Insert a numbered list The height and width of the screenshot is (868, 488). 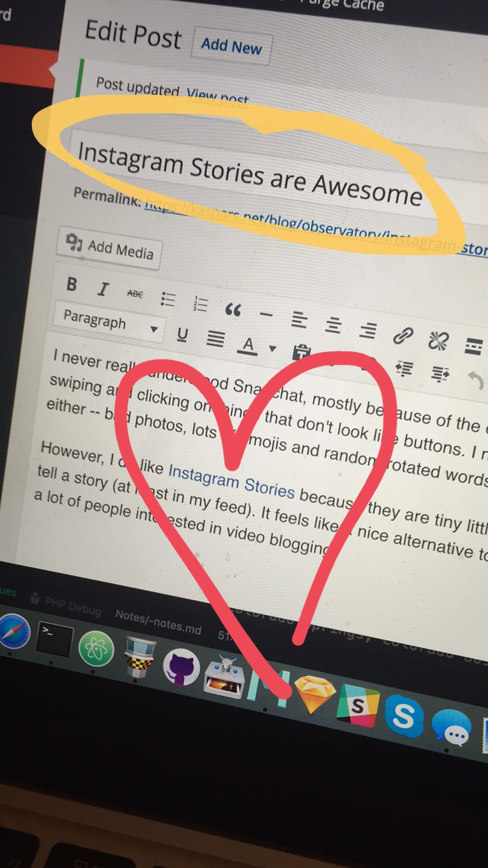(x=201, y=303)
